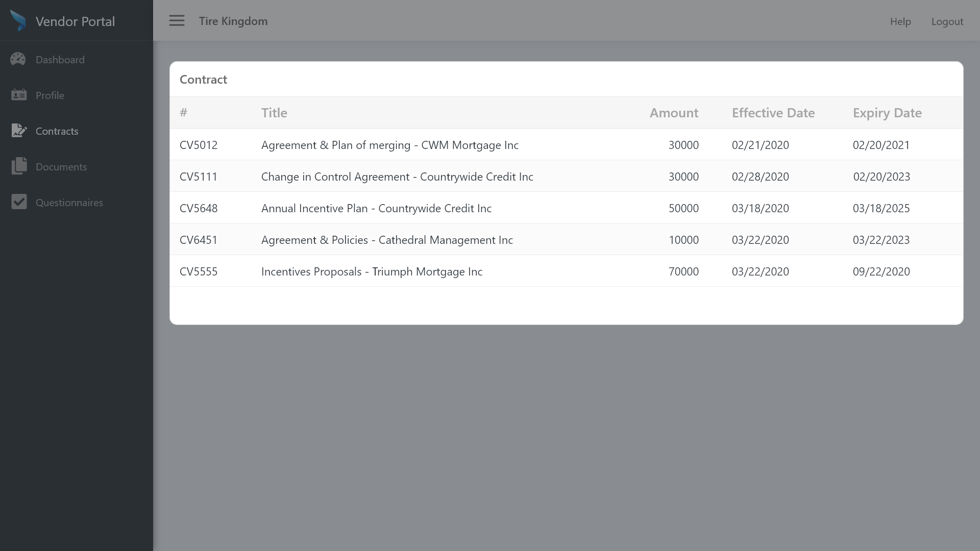Navigate to Dashboard from the sidebar
980x551 pixels.
point(60,59)
